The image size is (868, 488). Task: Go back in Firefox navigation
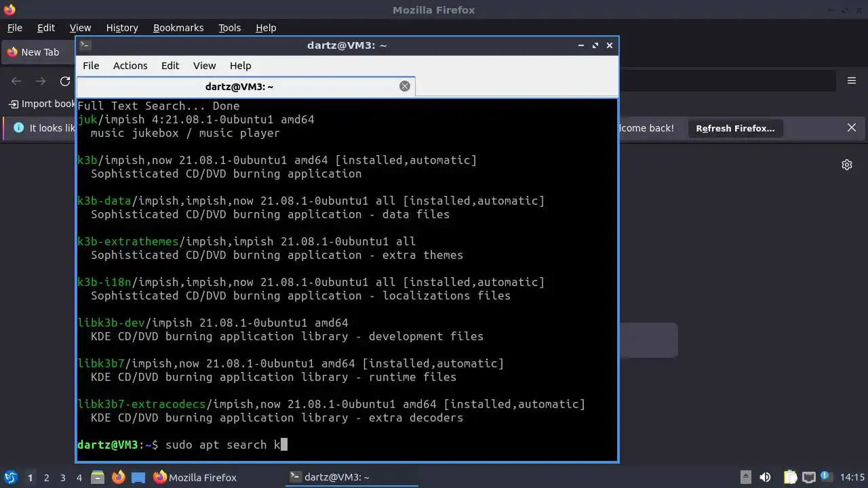pyautogui.click(x=16, y=81)
